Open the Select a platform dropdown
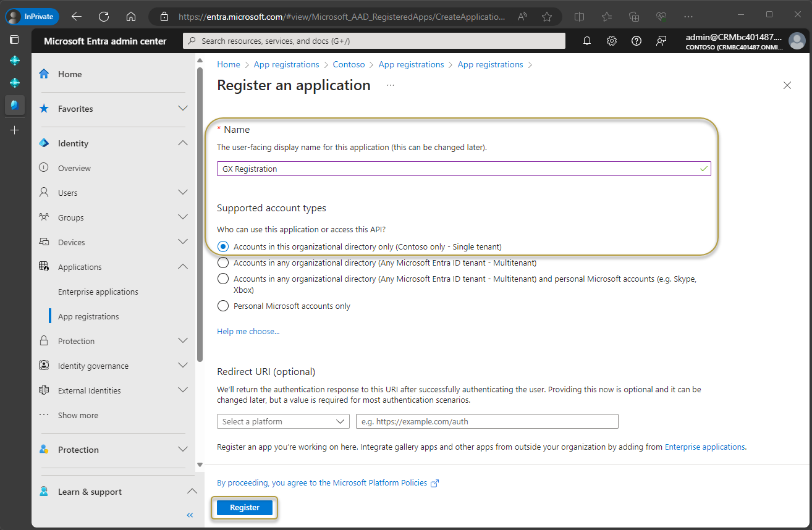The width and height of the screenshot is (812, 530). 283,421
